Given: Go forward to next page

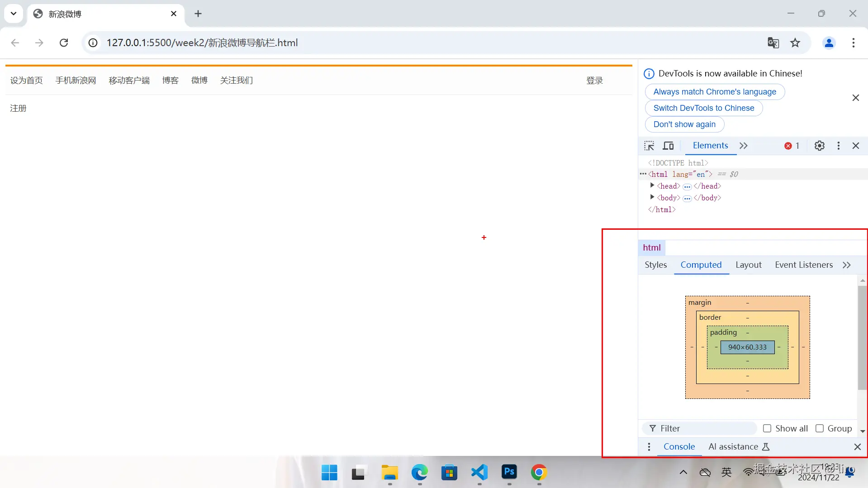Looking at the screenshot, I should coord(39,43).
